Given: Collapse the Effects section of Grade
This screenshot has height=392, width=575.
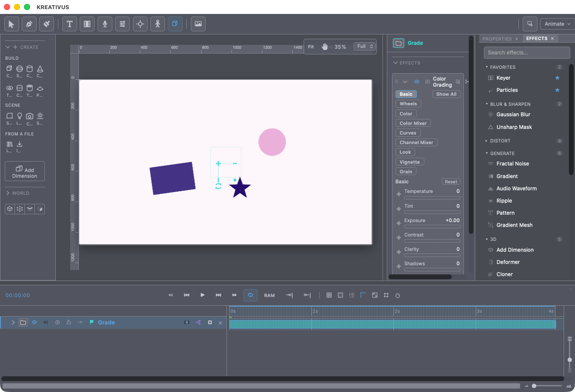Looking at the screenshot, I should 396,63.
